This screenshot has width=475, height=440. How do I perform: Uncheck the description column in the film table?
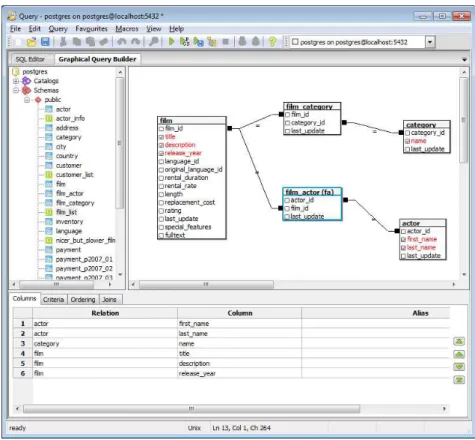tap(161, 145)
